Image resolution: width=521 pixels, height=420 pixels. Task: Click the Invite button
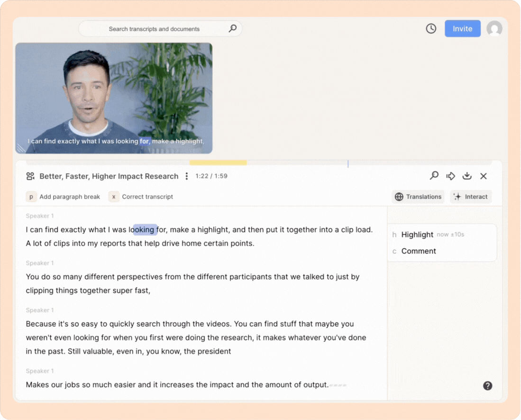(x=462, y=28)
